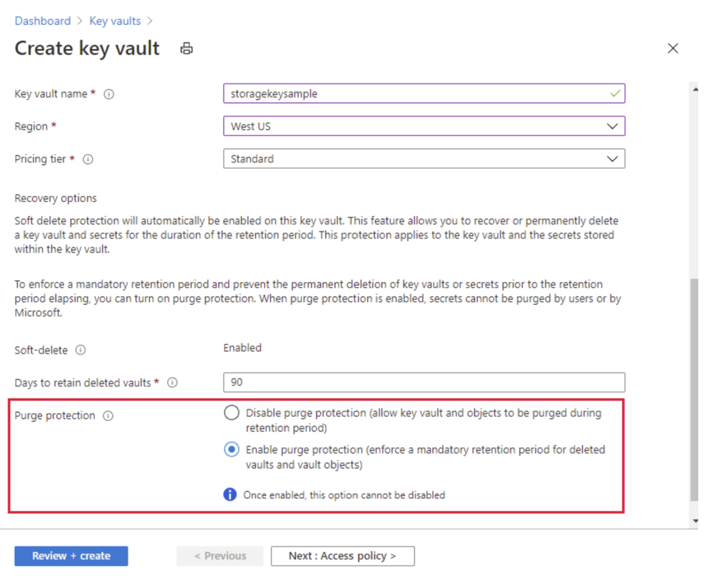Open the Key vault name info tooltip
711x588 pixels.
click(x=109, y=94)
